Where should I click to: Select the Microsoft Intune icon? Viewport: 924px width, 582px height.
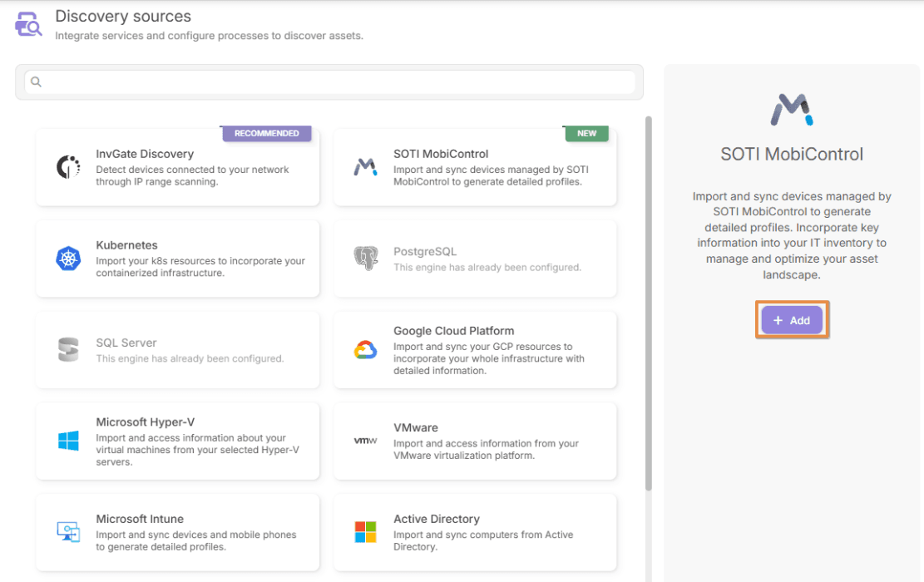point(68,532)
